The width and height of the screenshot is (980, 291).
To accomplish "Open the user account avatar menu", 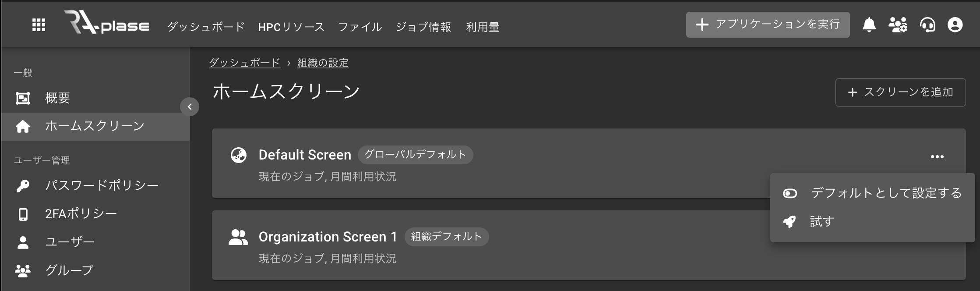I will coord(955,25).
